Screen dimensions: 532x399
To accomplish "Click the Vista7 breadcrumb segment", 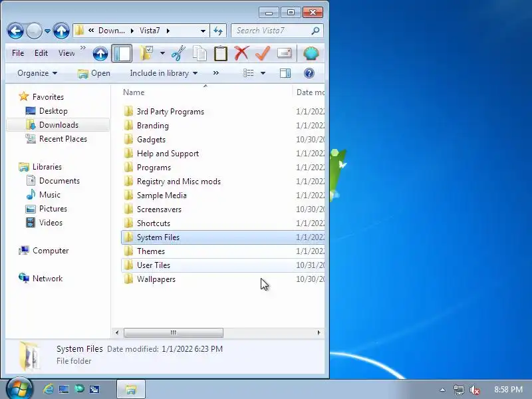I will (150, 31).
